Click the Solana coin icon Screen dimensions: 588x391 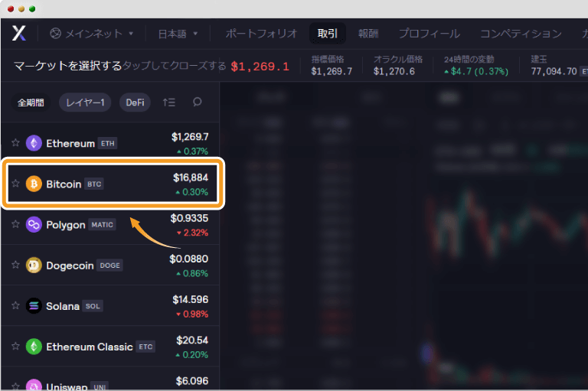(34, 306)
